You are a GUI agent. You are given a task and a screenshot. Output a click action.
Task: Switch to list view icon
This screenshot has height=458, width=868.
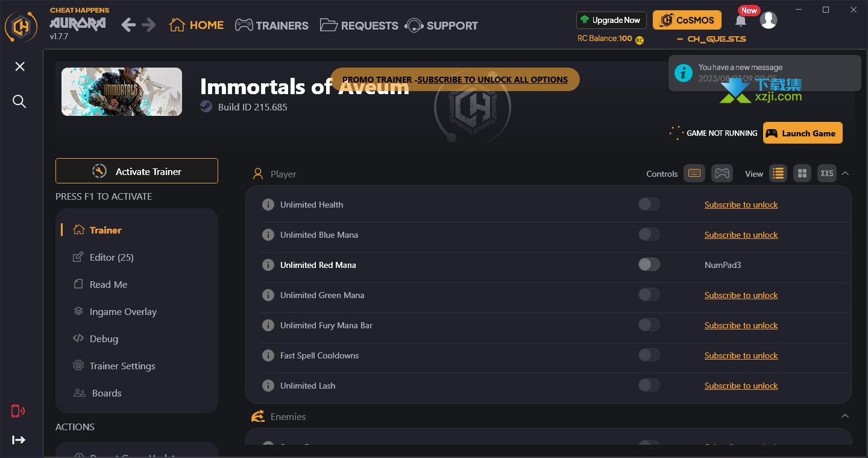[x=778, y=173]
